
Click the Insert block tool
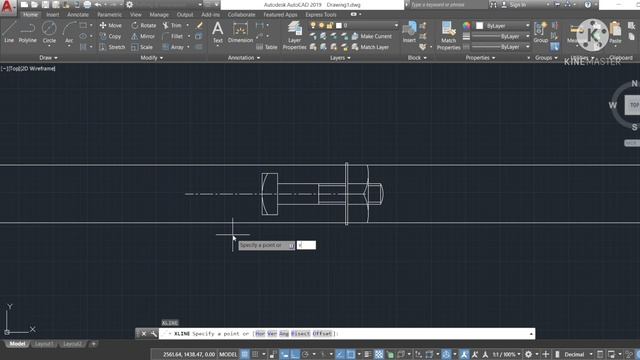pyautogui.click(x=409, y=32)
